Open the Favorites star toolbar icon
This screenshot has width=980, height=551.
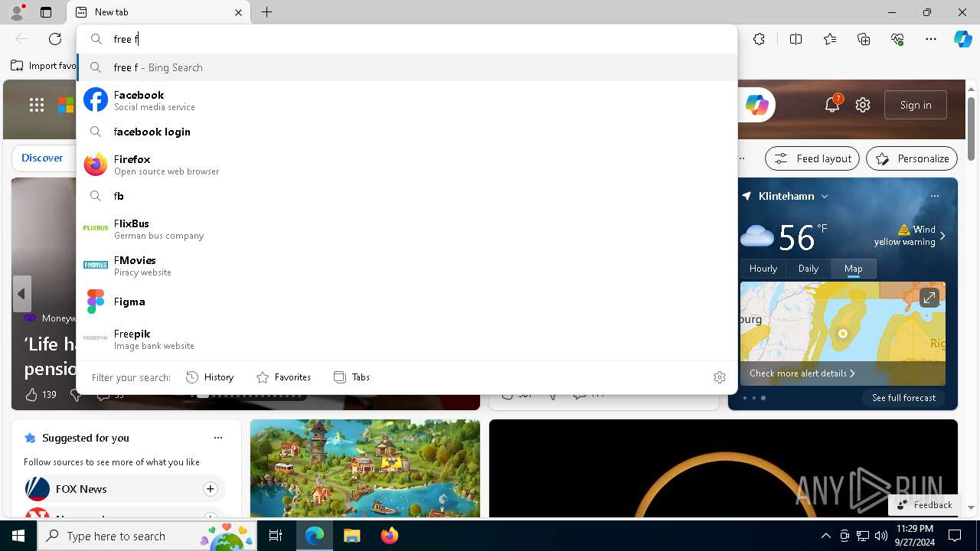[830, 39]
